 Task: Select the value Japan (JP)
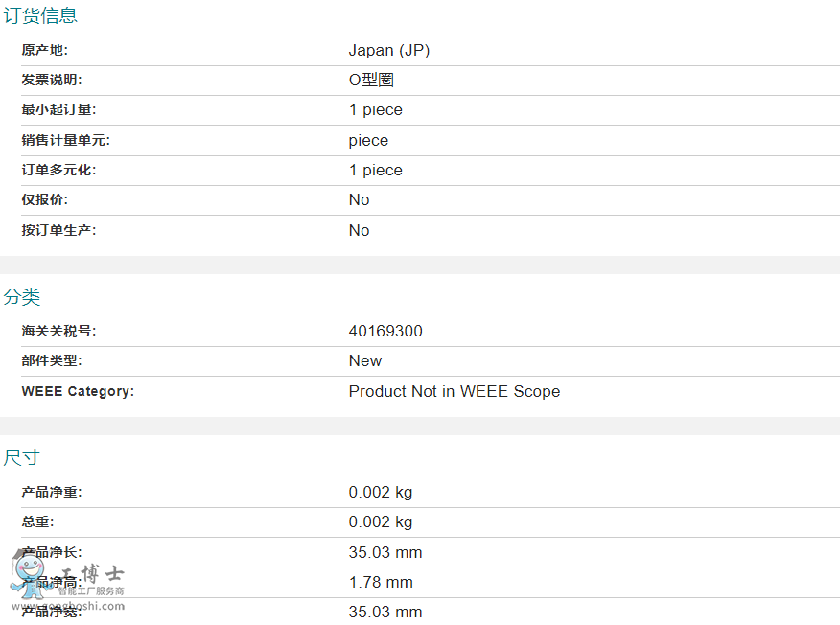(389, 51)
